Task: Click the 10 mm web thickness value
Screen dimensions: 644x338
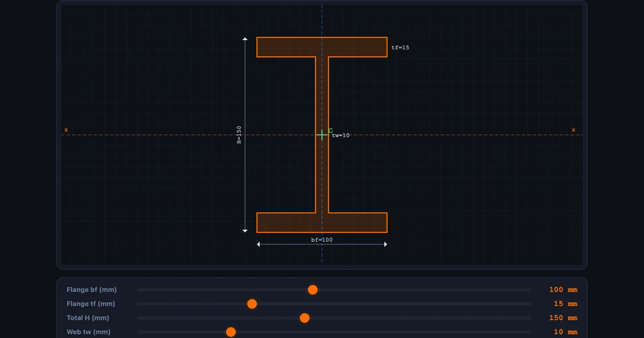Action: point(566,332)
